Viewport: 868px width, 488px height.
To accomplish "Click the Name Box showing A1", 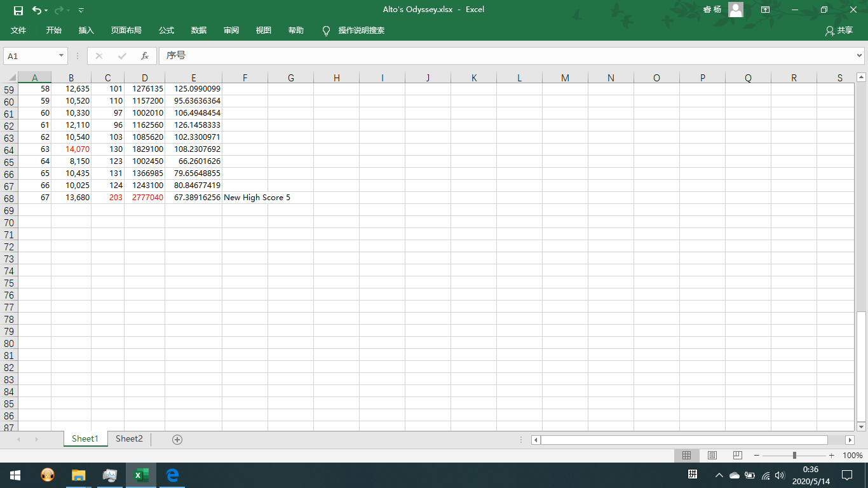I will coord(31,56).
